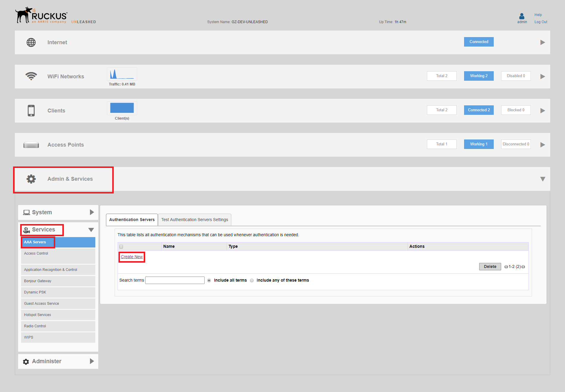Open Dynamic PSK menu item
Screen dimensions: 565x392
click(58, 292)
